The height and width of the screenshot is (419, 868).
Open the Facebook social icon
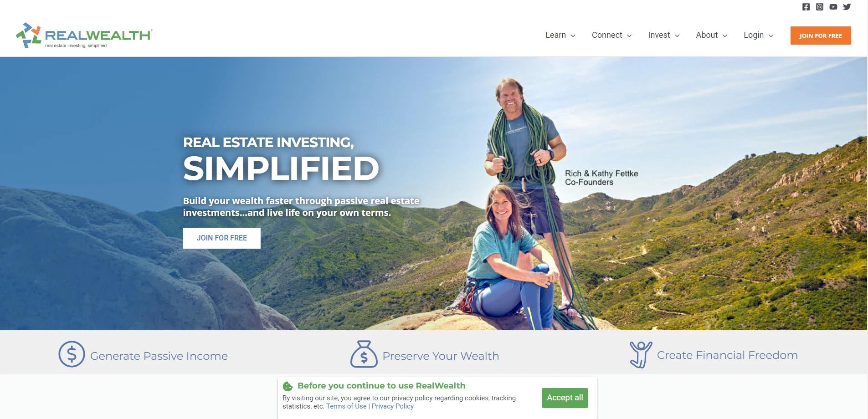806,7
